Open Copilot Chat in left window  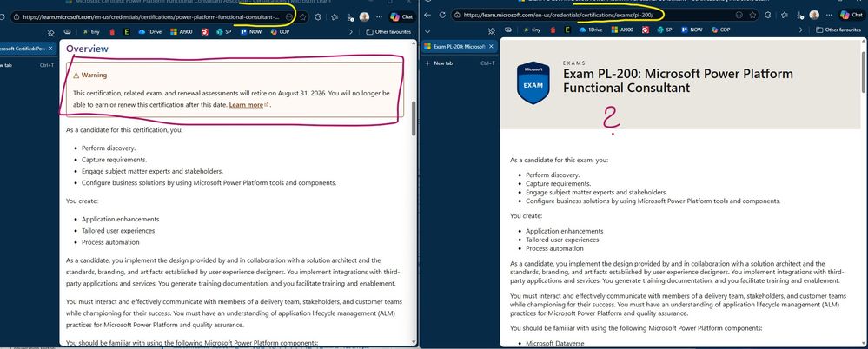tap(401, 16)
